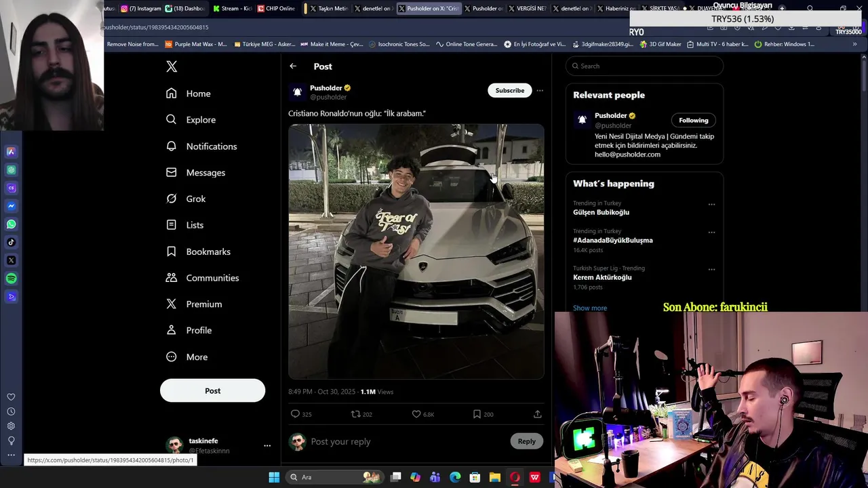Open taskinefe account switcher dots

point(267,445)
